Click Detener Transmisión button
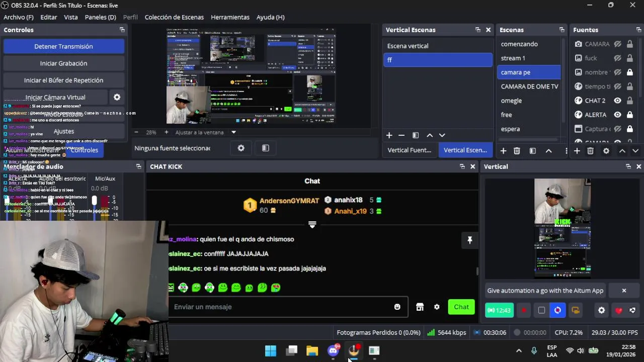 coord(63,46)
